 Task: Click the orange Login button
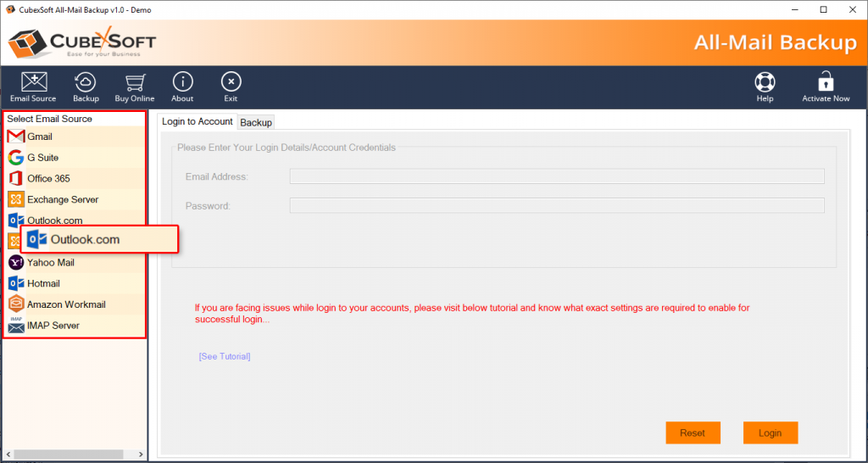[771, 433]
